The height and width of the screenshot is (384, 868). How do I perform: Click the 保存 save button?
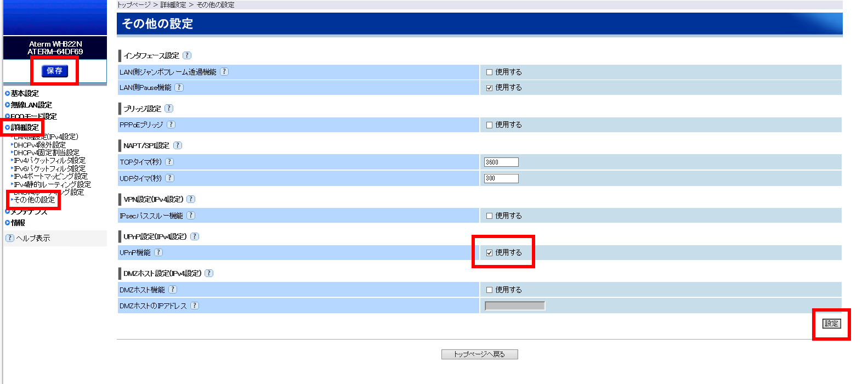coord(54,71)
